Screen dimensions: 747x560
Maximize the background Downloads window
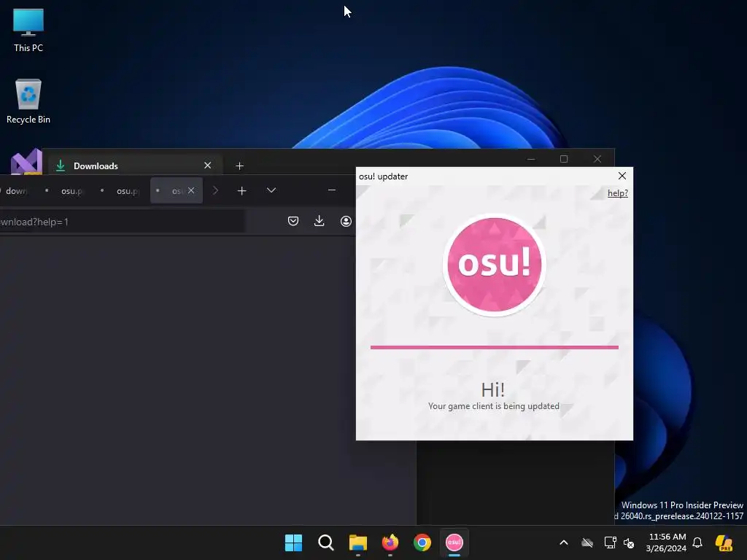pos(564,159)
